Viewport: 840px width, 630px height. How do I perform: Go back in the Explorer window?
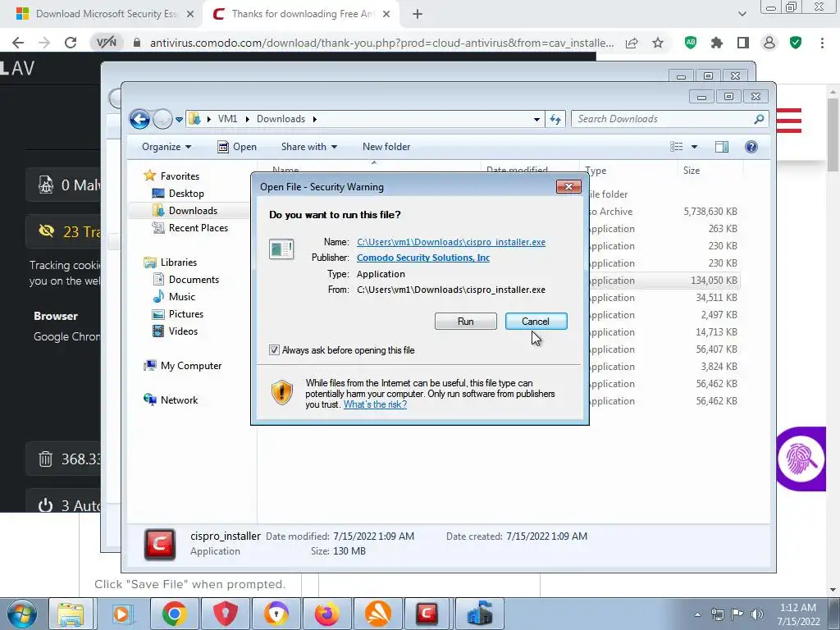coord(139,119)
